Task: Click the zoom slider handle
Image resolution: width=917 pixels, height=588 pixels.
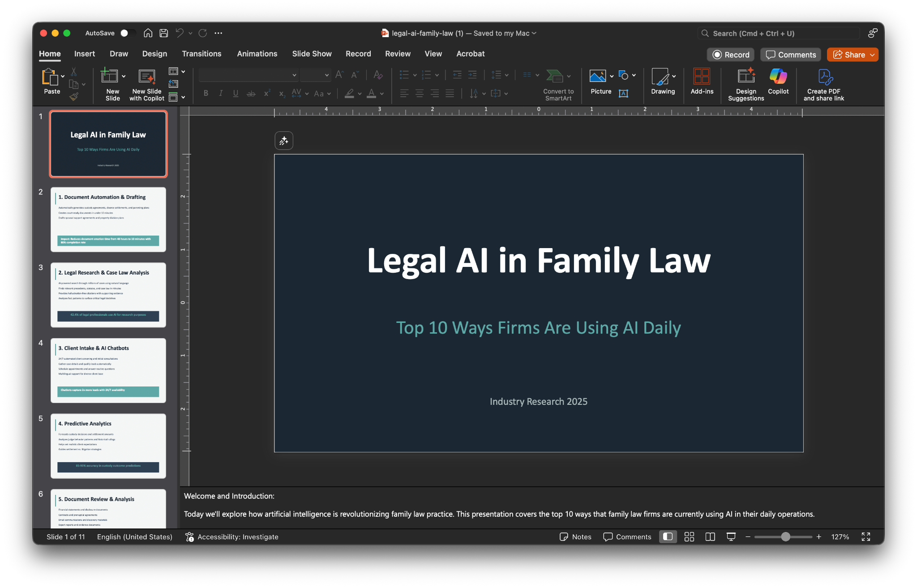Action: click(785, 536)
